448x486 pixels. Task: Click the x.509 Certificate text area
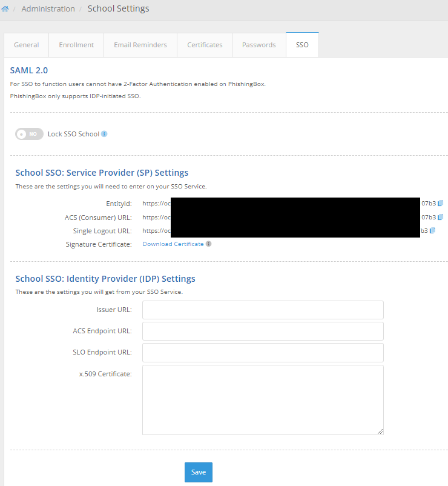tap(263, 399)
